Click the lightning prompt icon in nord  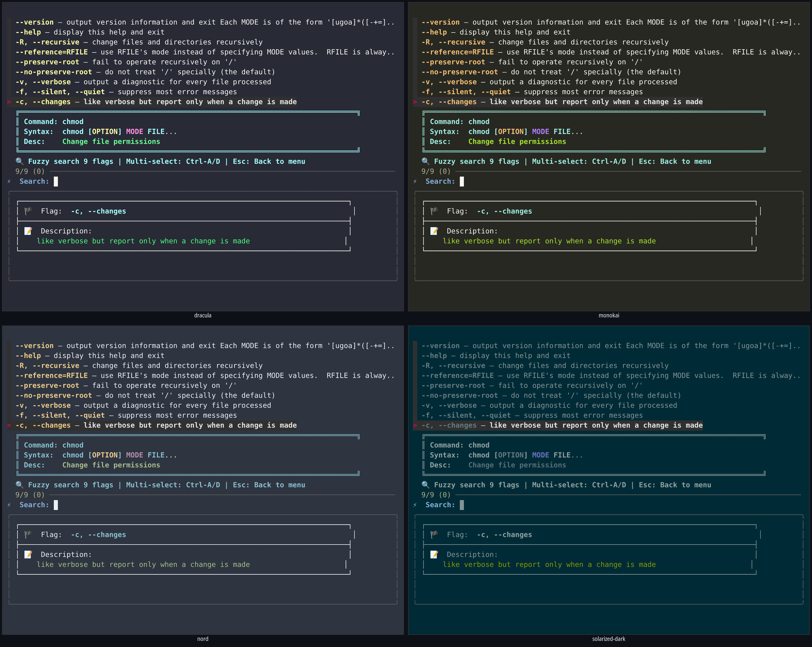(x=9, y=505)
